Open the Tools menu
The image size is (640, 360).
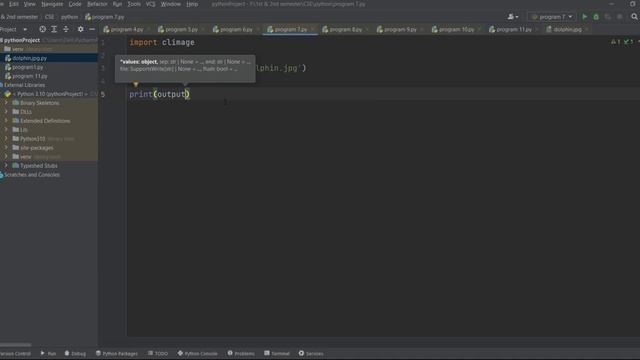(x=134, y=4)
